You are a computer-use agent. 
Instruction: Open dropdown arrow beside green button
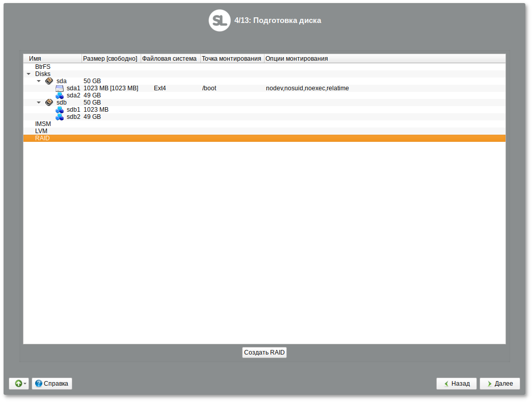tap(25, 384)
